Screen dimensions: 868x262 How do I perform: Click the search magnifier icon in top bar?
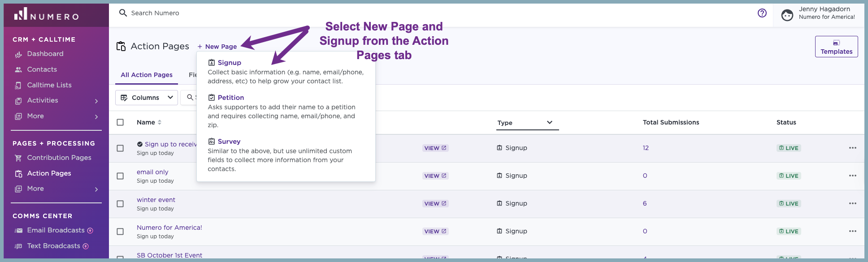[x=123, y=13]
